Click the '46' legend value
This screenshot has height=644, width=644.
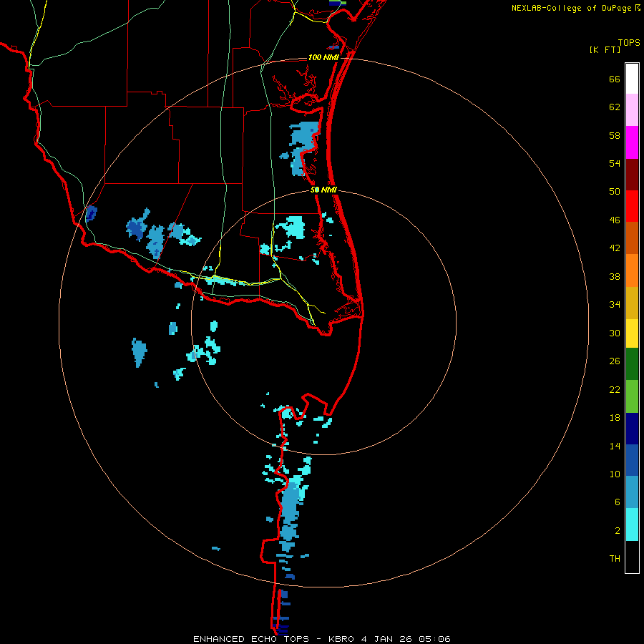pos(615,220)
